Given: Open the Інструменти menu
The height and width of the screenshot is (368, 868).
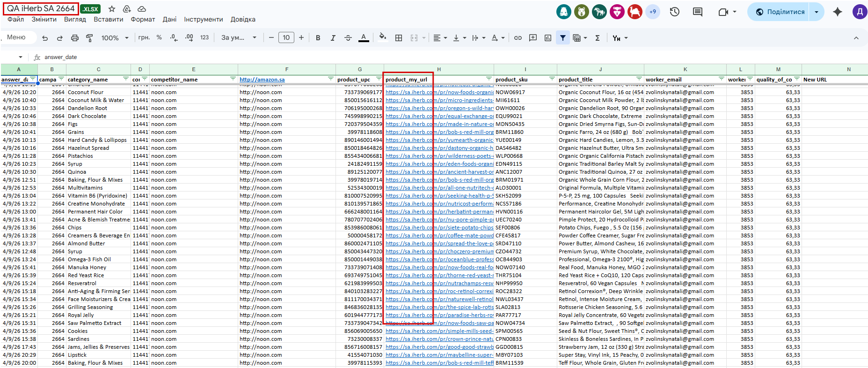Looking at the screenshot, I should [204, 19].
